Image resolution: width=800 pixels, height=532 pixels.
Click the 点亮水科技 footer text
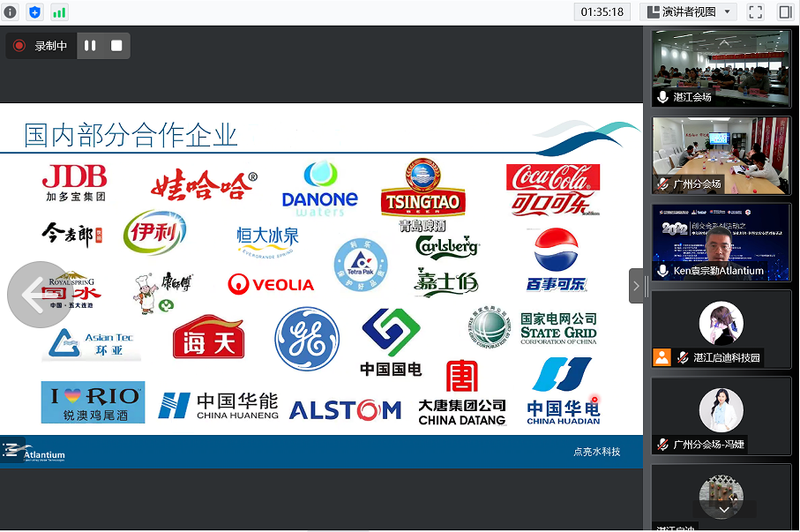point(596,452)
